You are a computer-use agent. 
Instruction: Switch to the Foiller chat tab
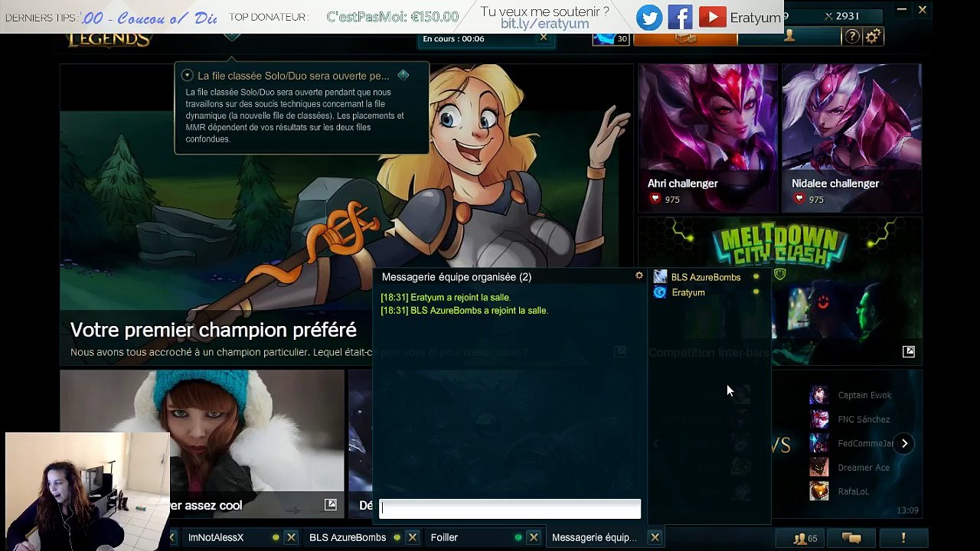click(444, 537)
